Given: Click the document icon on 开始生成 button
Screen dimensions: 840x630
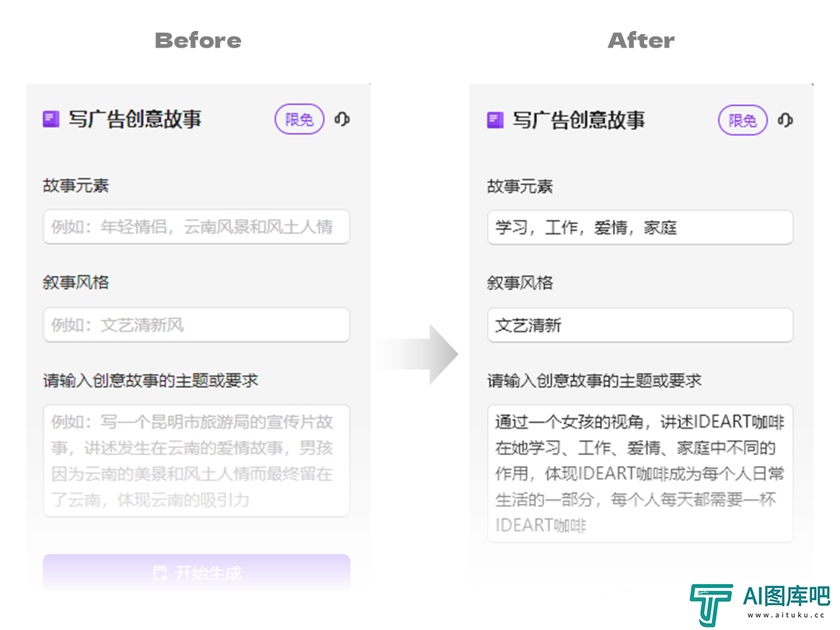Looking at the screenshot, I should pyautogui.click(x=159, y=572).
